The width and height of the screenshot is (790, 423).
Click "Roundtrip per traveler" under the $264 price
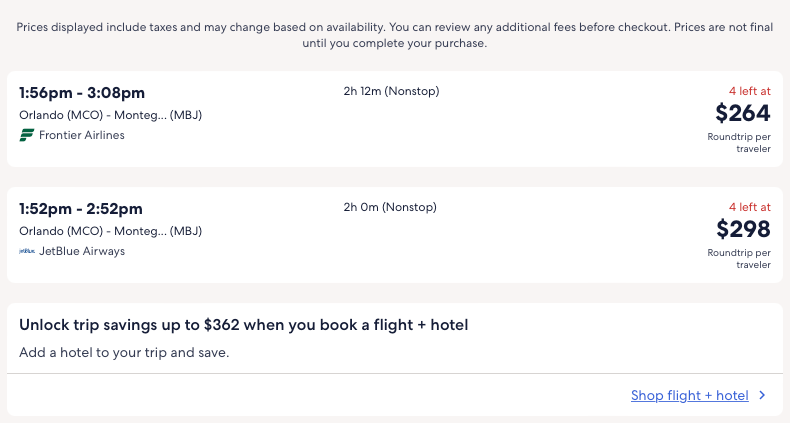click(x=739, y=142)
